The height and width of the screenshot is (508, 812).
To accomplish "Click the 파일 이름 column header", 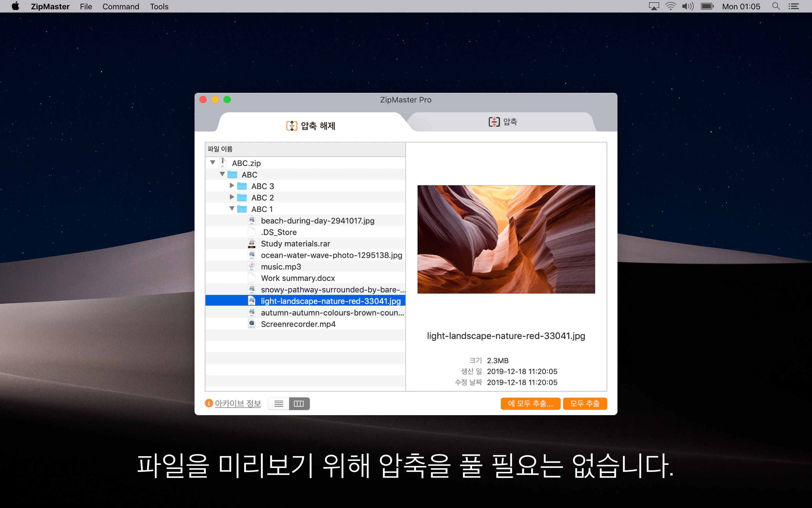I will click(305, 149).
